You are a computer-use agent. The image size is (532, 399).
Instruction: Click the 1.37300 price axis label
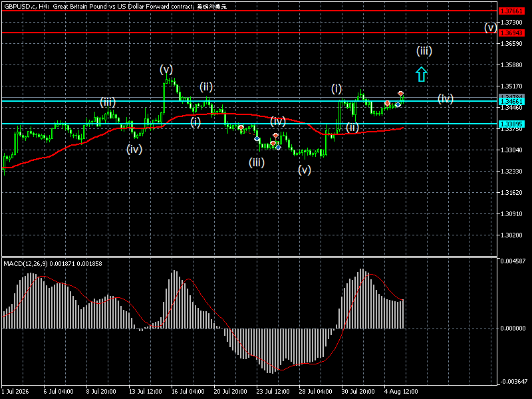click(511, 23)
